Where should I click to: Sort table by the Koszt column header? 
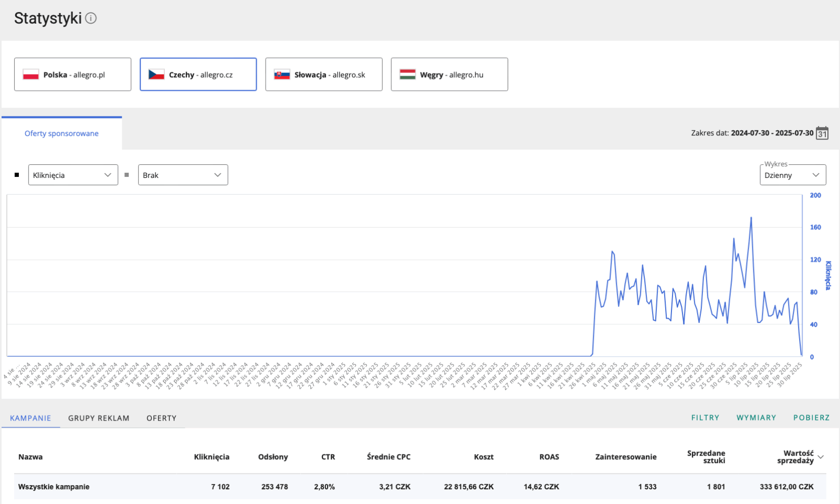point(484,457)
